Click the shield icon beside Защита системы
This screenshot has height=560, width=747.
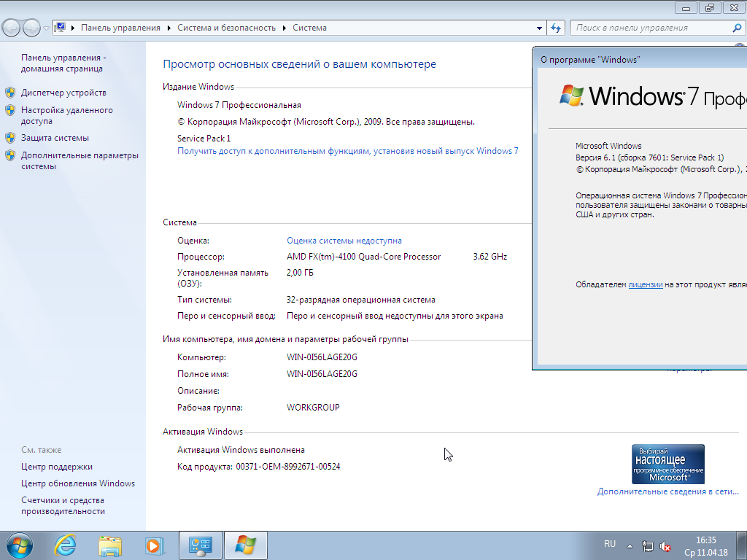point(10,138)
